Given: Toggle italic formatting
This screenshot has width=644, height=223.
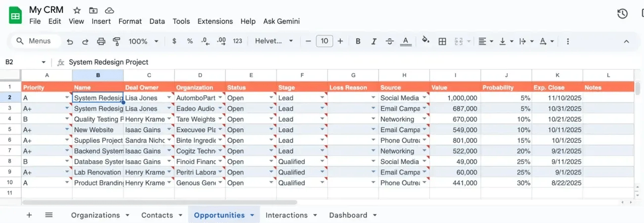Looking at the screenshot, I should pyautogui.click(x=374, y=42).
